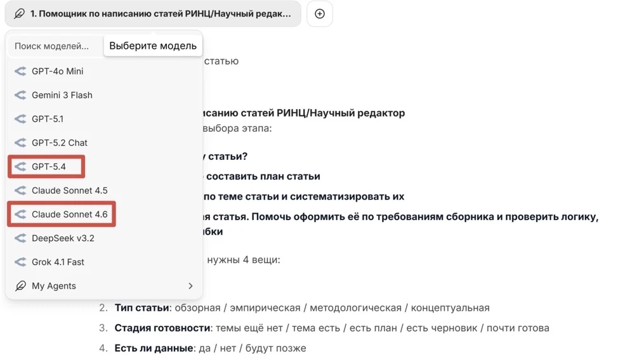Click the icon beside GPT-5.1
The height and width of the screenshot is (364, 618).
click(20, 119)
